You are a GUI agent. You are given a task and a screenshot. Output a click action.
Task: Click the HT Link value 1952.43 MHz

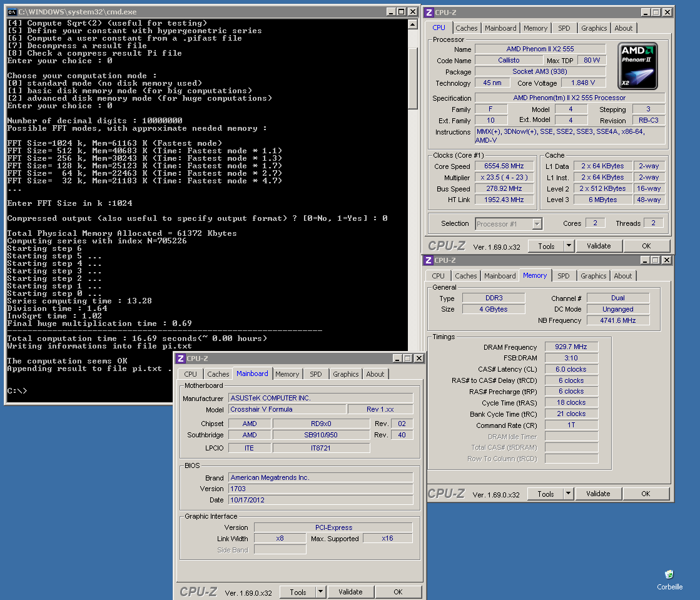(x=504, y=200)
